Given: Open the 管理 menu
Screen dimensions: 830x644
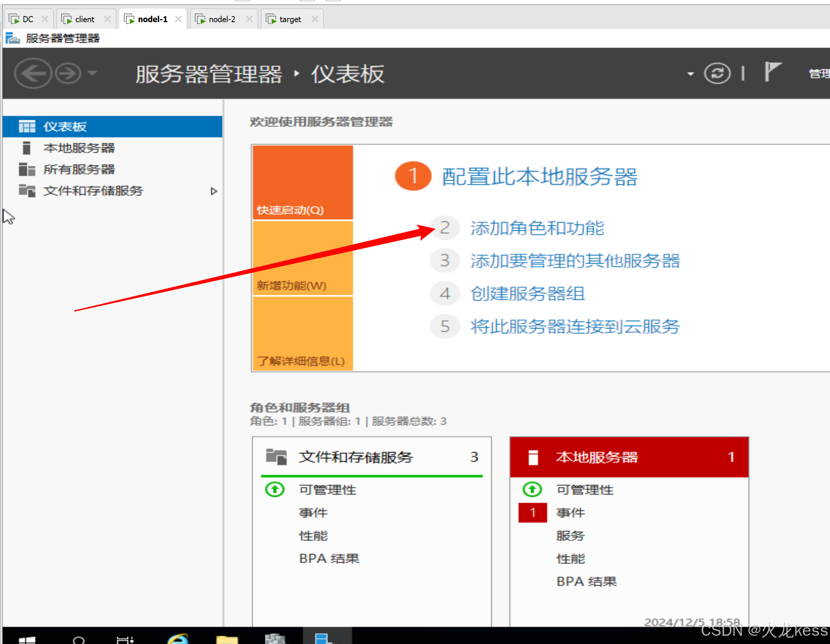Looking at the screenshot, I should tap(819, 74).
